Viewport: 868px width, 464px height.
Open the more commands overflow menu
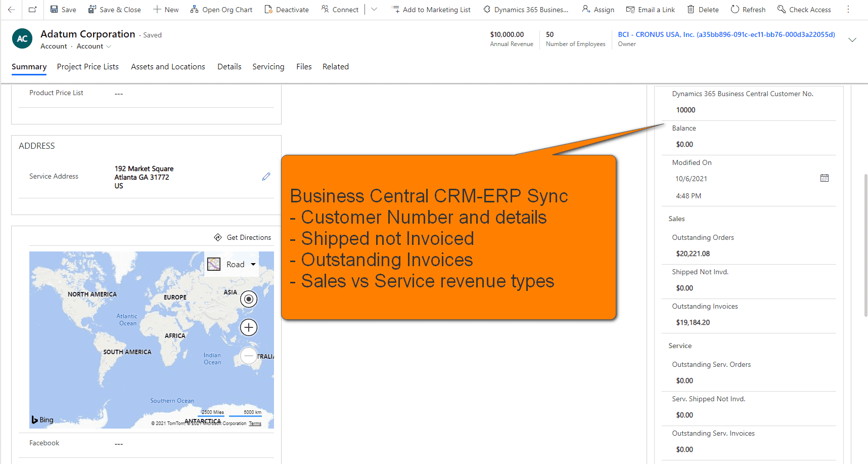(x=848, y=10)
